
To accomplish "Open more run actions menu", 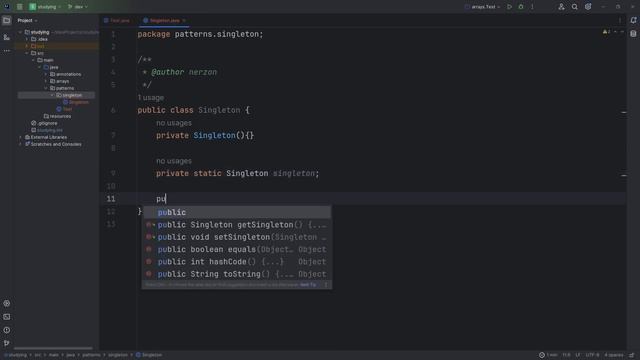I will tap(532, 7).
